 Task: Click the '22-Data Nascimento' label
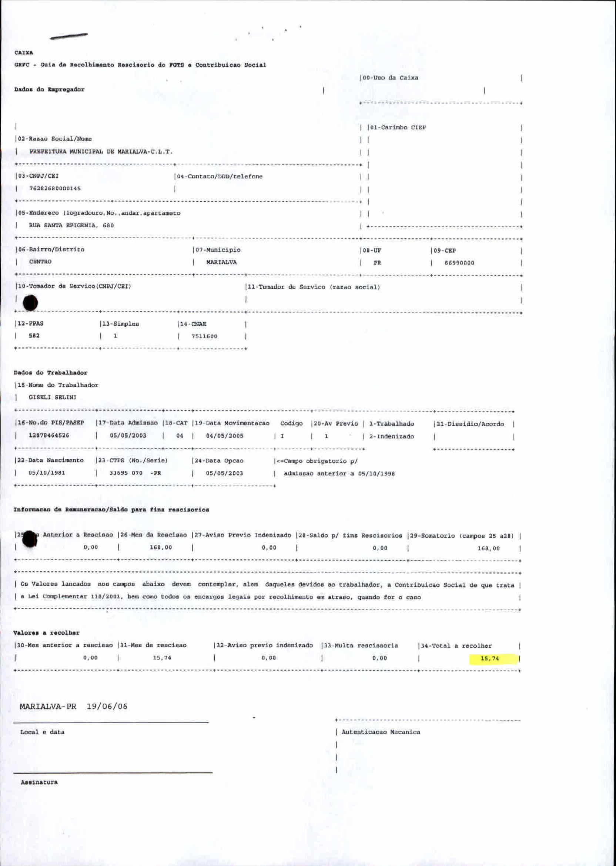pos(50,460)
